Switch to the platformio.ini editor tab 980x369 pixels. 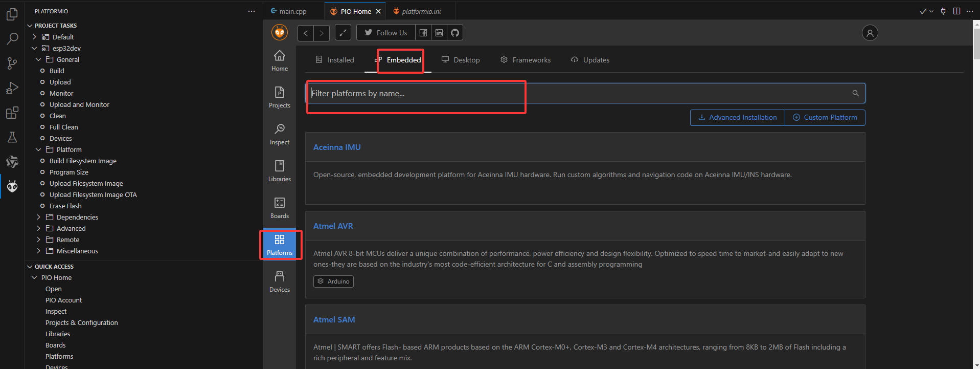click(x=421, y=11)
